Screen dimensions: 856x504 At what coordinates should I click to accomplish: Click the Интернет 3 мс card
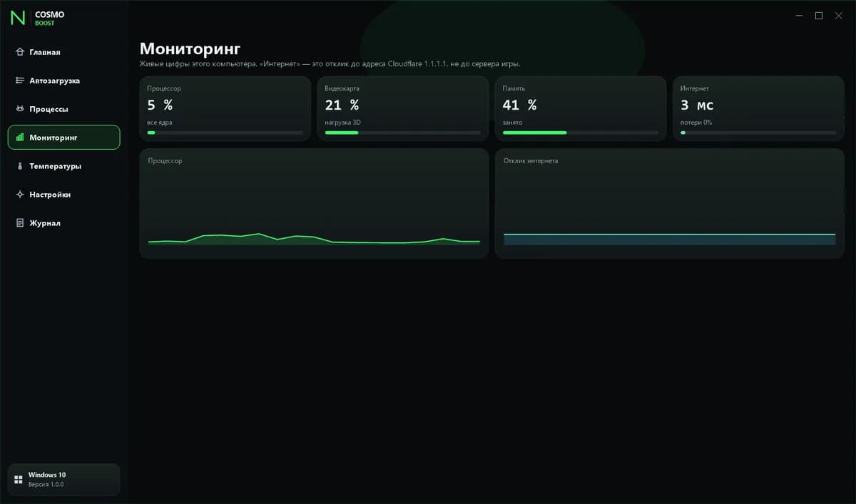[759, 108]
